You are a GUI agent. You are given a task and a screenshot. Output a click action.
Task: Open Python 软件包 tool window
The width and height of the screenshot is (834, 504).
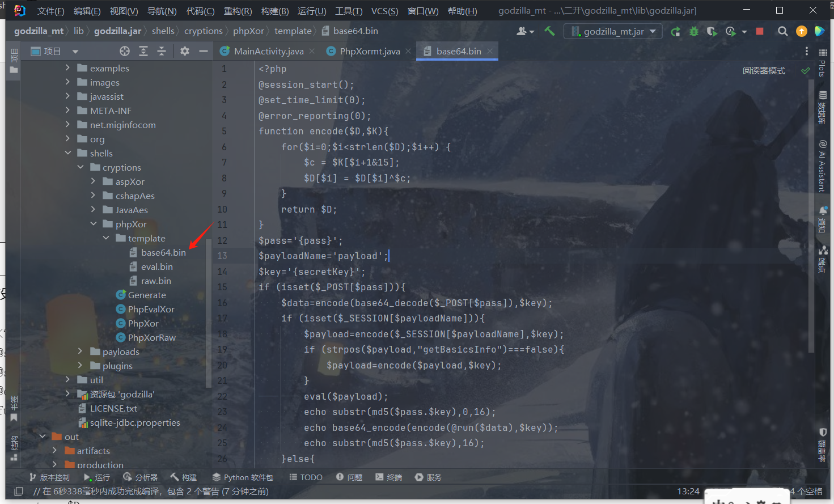(x=243, y=477)
